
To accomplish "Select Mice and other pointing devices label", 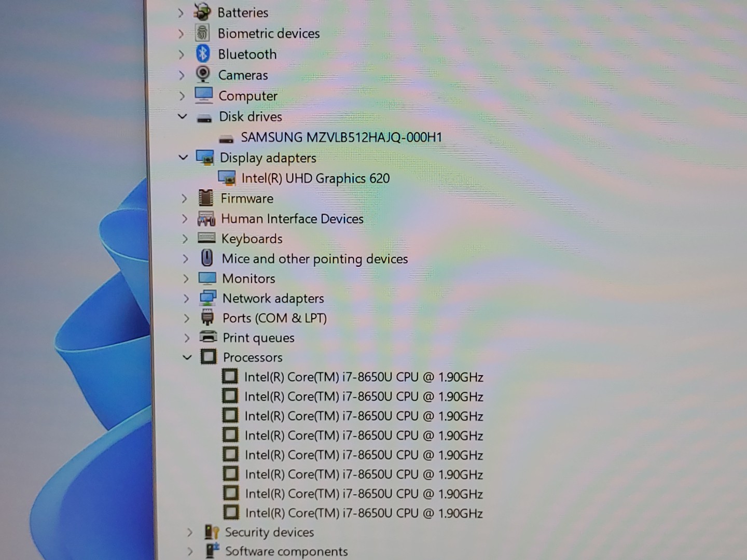I will (315, 259).
